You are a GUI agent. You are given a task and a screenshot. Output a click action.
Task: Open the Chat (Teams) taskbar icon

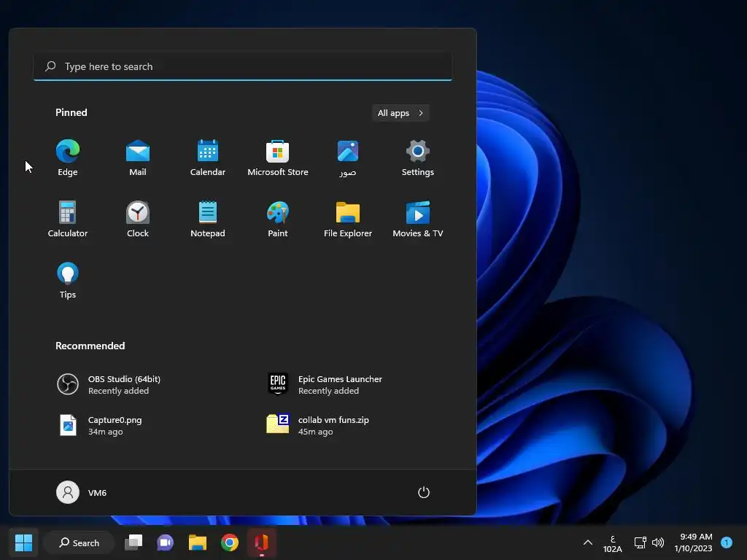point(166,542)
